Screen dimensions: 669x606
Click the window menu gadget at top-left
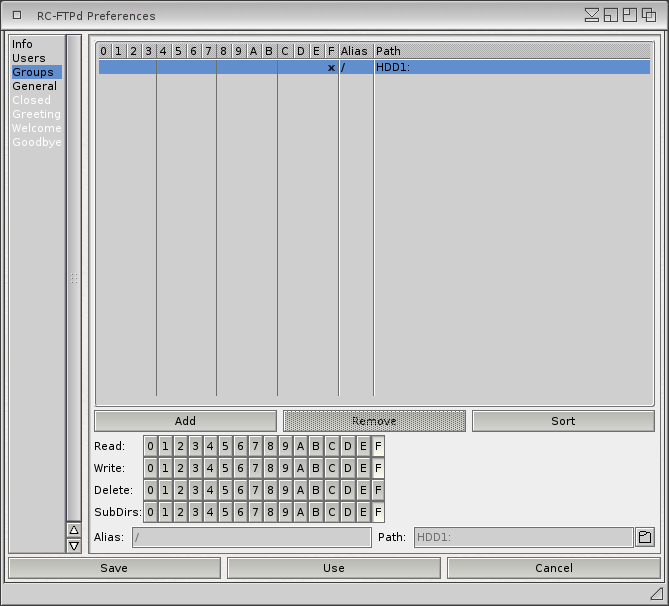[x=17, y=15]
